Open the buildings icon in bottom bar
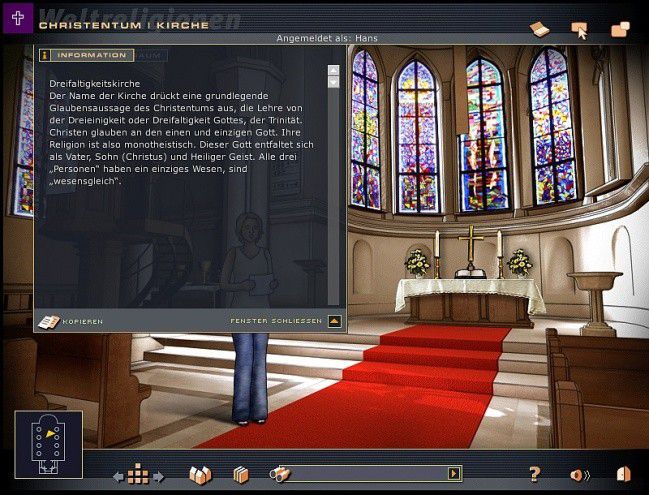Image resolution: width=649 pixels, height=495 pixels. tap(200, 475)
